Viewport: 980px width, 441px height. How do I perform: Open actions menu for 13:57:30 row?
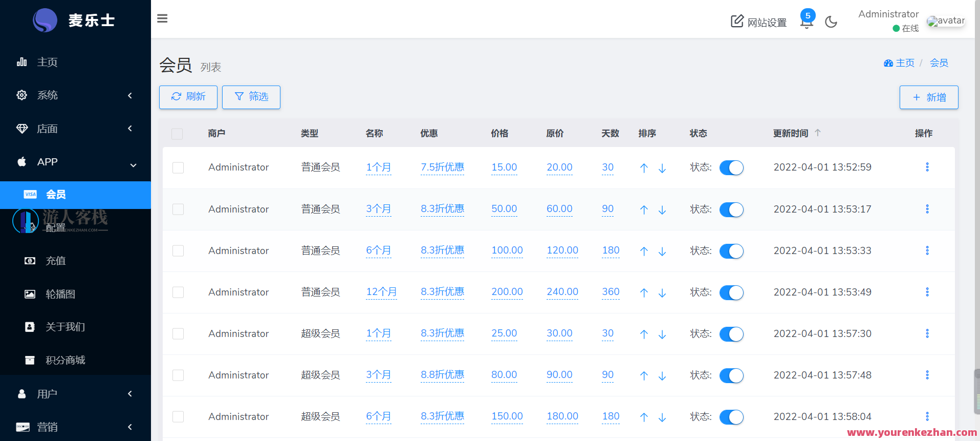click(x=927, y=333)
